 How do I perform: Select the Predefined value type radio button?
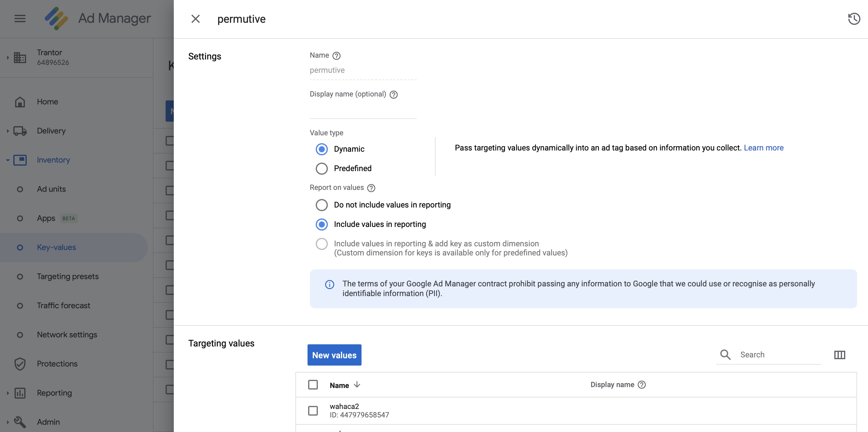point(321,168)
